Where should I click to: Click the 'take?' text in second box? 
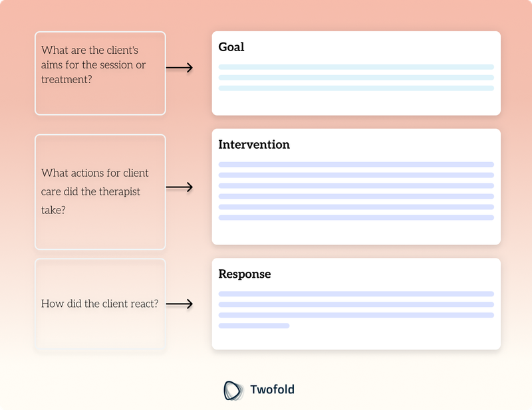point(53,210)
